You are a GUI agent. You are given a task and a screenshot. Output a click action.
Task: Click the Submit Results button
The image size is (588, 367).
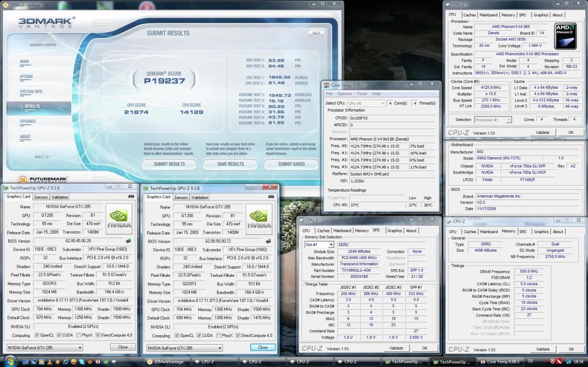tap(169, 164)
